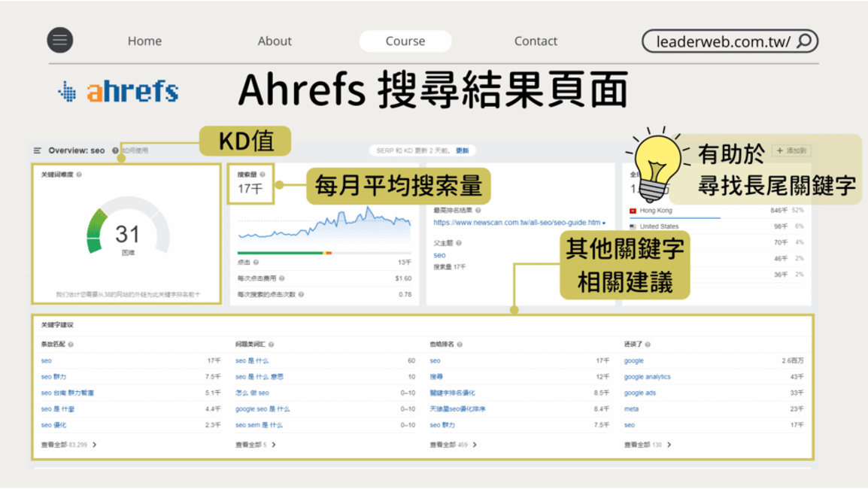Go to the Home navigation item

tap(144, 41)
